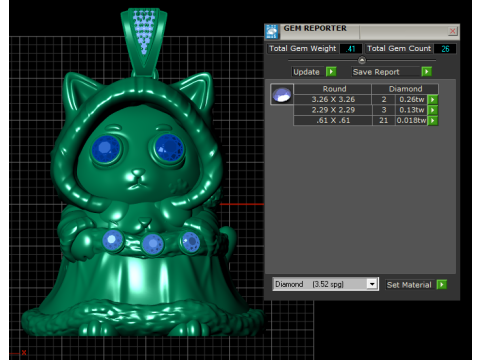Select the middle gem on the collar
Image resolution: width=480 pixels, height=360 pixels.
(153, 244)
